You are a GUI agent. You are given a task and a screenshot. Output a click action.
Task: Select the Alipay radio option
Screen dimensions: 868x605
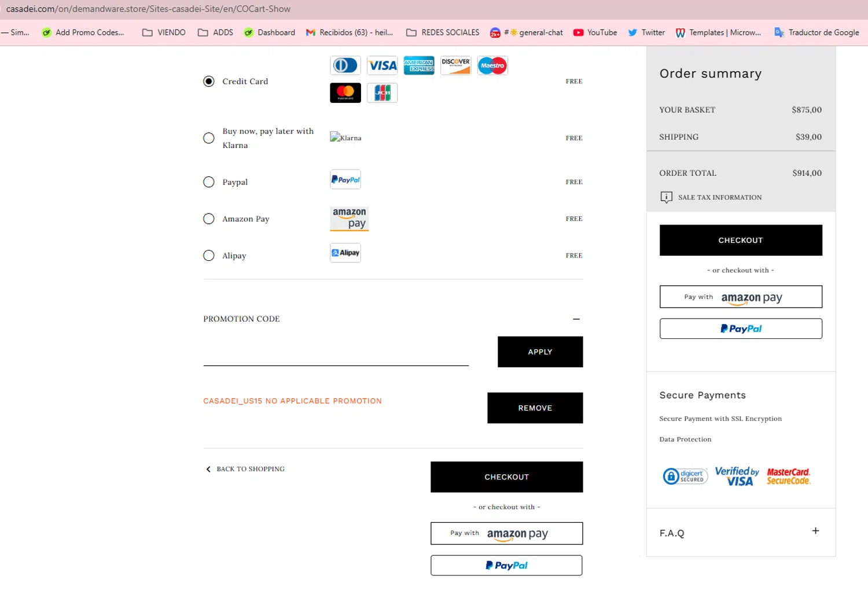click(x=209, y=256)
